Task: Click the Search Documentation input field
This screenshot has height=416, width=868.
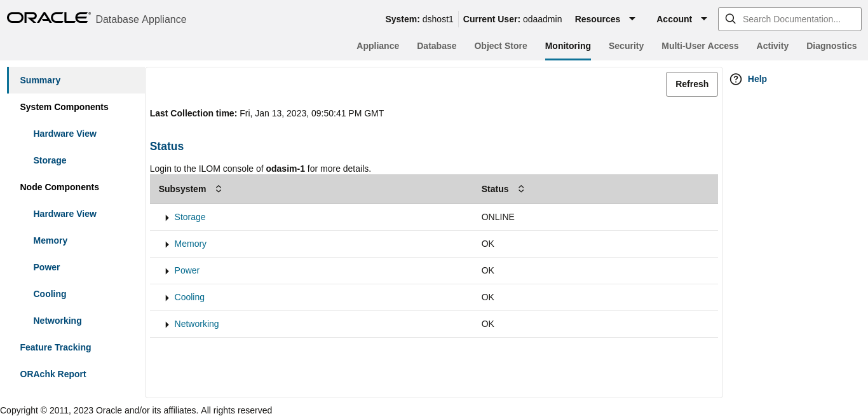Action: click(x=794, y=19)
